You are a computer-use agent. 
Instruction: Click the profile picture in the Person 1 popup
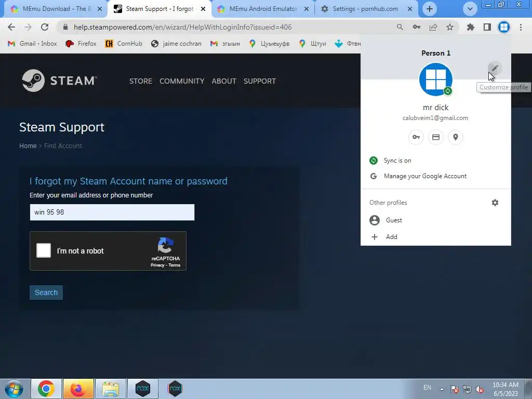[436, 79]
